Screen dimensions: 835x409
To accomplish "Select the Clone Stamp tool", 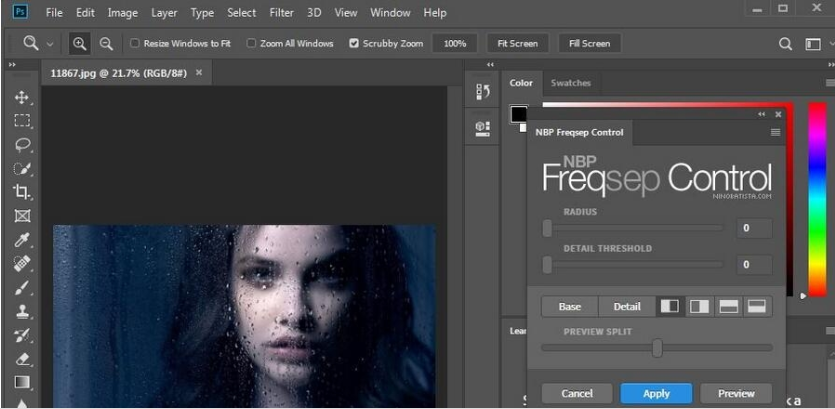I will pos(22,311).
